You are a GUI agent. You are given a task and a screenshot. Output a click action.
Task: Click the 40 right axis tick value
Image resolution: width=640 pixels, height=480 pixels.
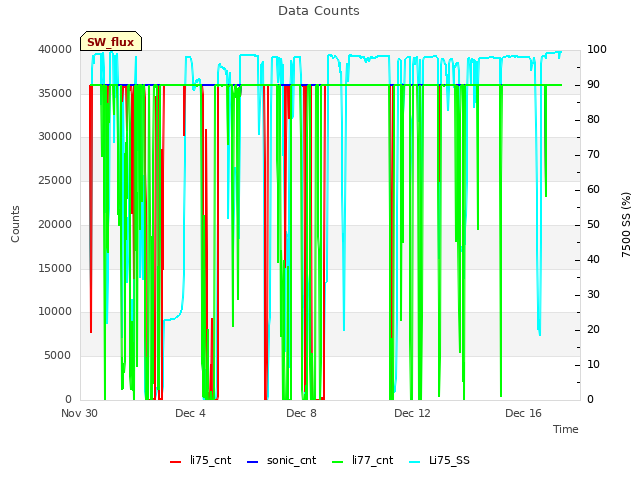coord(593,260)
